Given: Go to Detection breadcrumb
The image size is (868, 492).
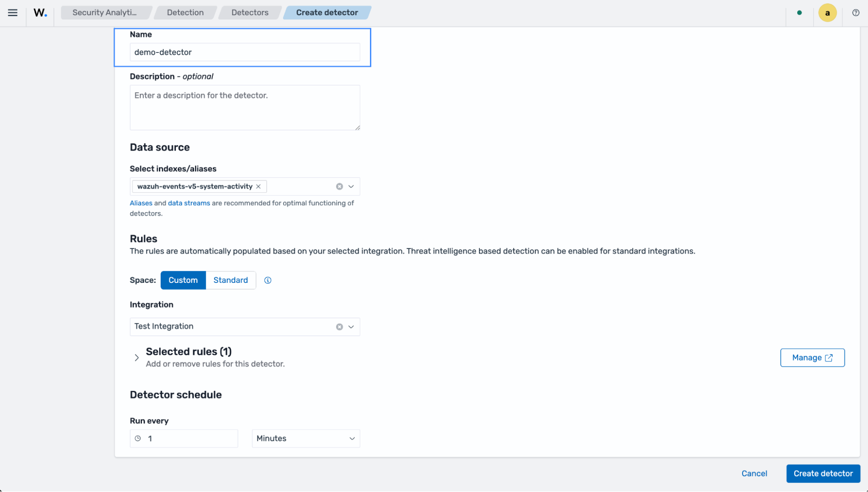Looking at the screenshot, I should pyautogui.click(x=185, y=13).
